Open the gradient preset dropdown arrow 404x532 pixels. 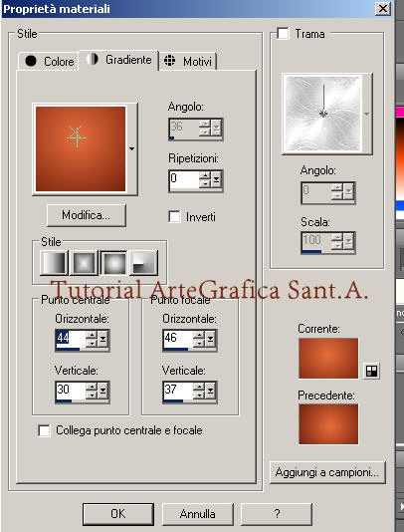pos(131,149)
